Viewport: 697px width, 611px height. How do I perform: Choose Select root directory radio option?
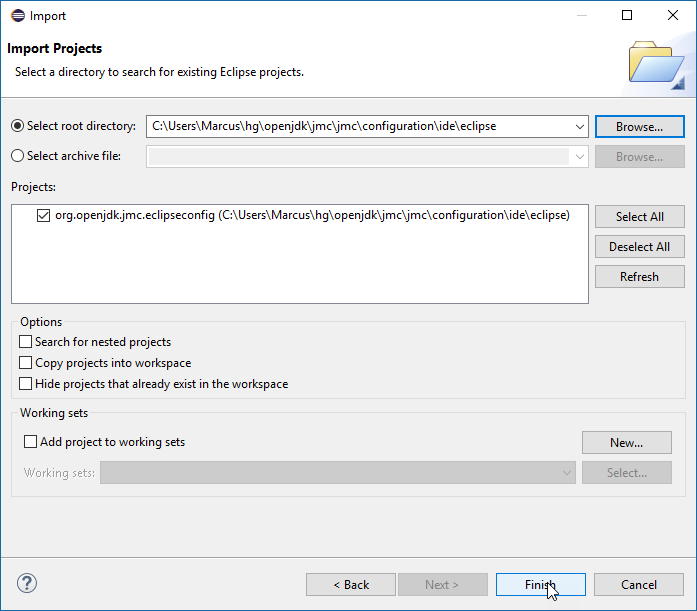coord(17,126)
